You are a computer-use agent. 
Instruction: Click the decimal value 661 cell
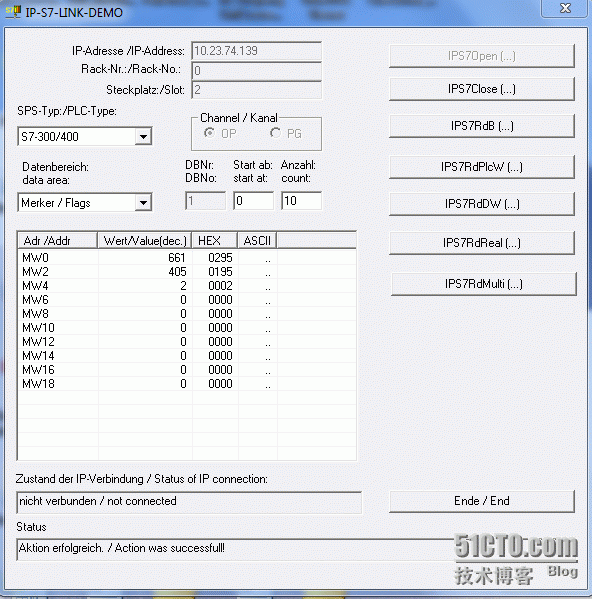pyautogui.click(x=146, y=258)
